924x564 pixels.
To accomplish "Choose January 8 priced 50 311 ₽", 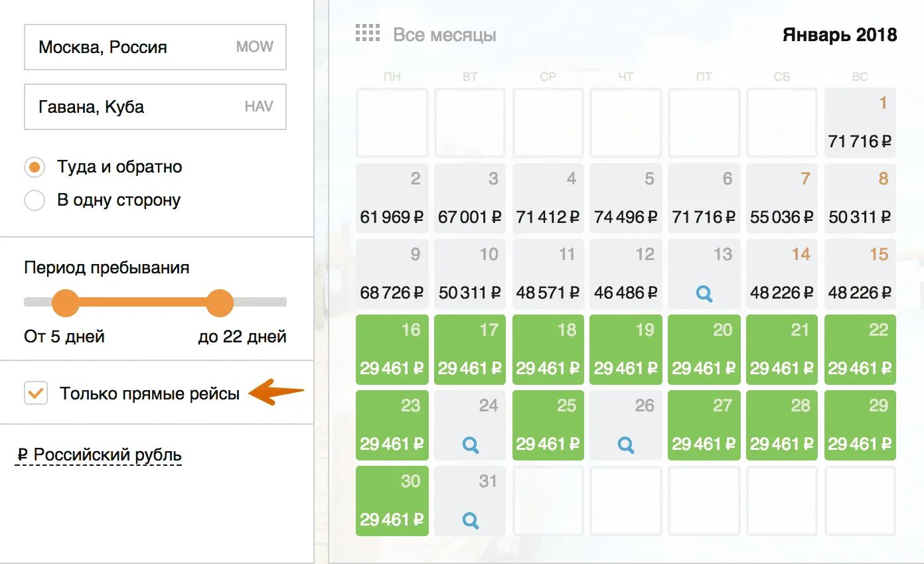I will click(860, 198).
